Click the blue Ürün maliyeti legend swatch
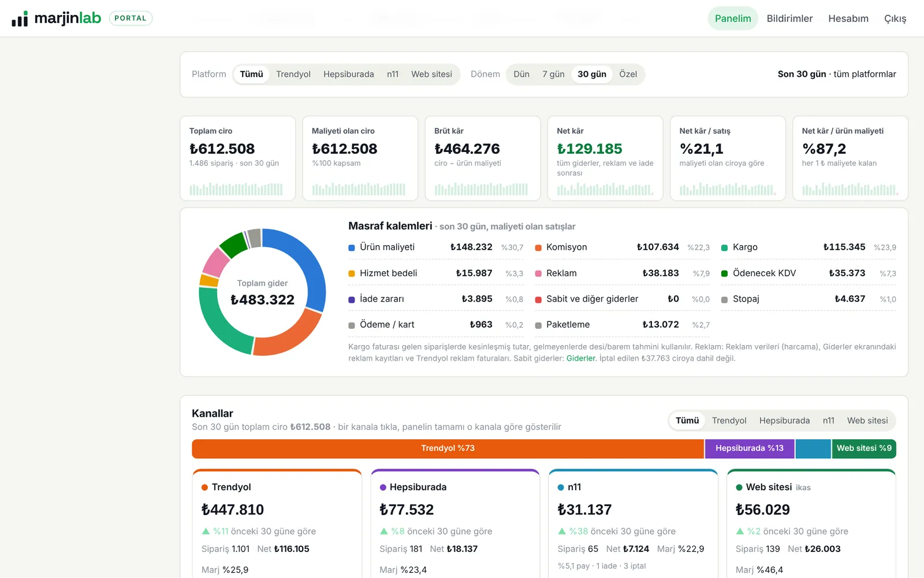Image resolution: width=924 pixels, height=578 pixels. 352,248
